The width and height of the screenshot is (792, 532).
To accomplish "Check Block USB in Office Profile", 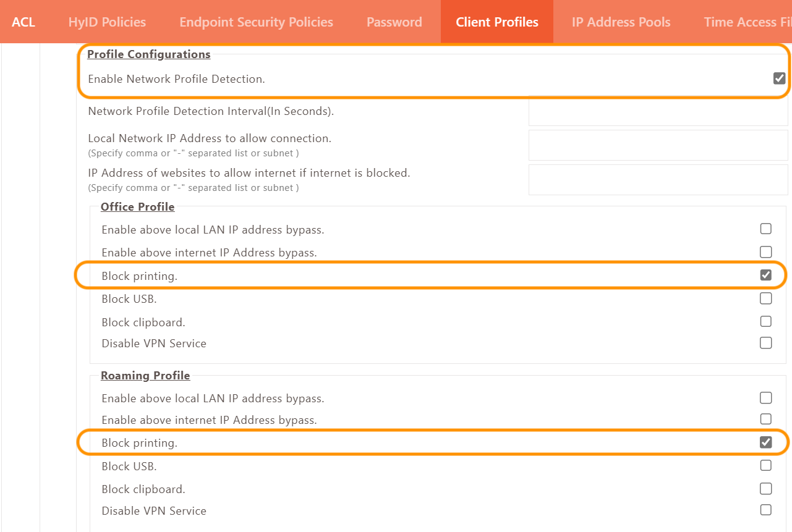I will (765, 298).
